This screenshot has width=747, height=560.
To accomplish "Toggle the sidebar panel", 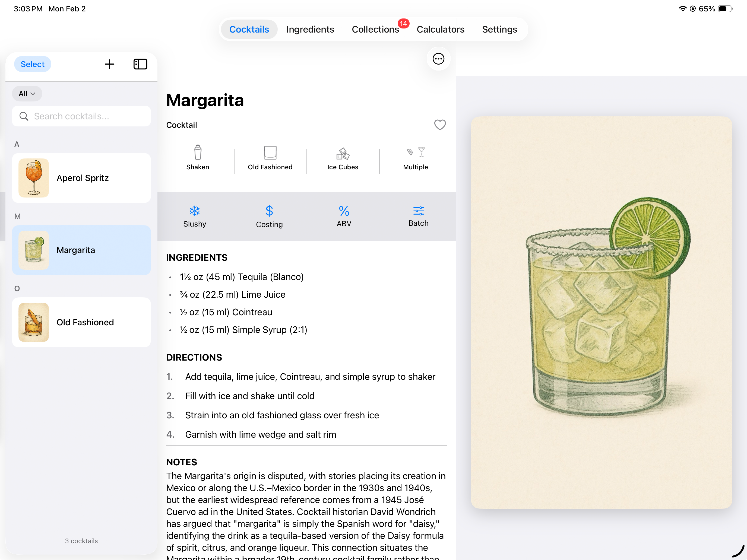I will coord(140,64).
